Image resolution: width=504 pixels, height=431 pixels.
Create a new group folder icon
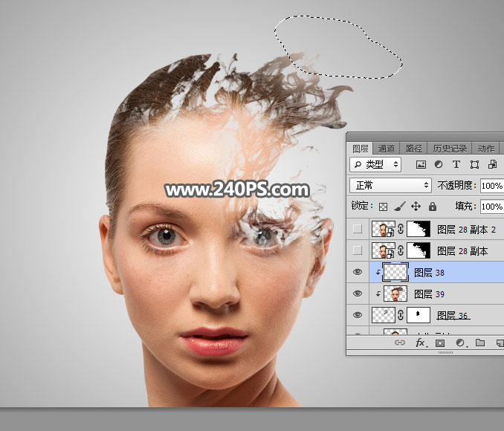tap(480, 343)
